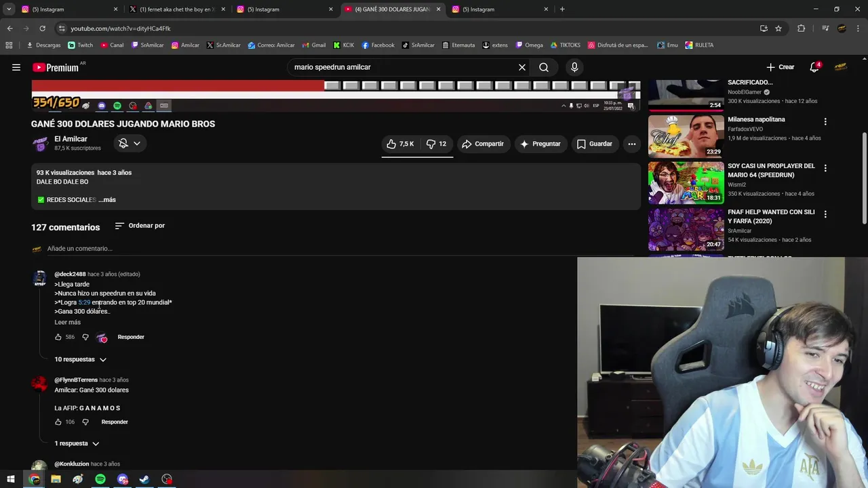Like the @deck2488 comment
The width and height of the screenshot is (868, 488).
(58, 337)
